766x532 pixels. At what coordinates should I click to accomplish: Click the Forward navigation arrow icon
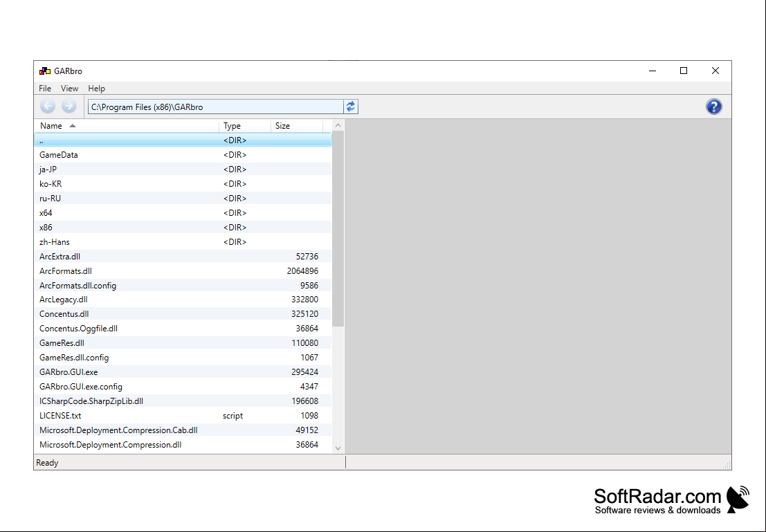point(69,106)
